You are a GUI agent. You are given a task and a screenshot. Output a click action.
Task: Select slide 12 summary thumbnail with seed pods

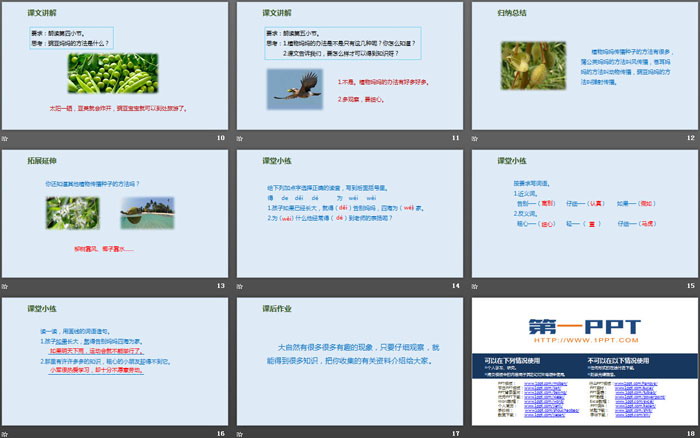[x=584, y=66]
